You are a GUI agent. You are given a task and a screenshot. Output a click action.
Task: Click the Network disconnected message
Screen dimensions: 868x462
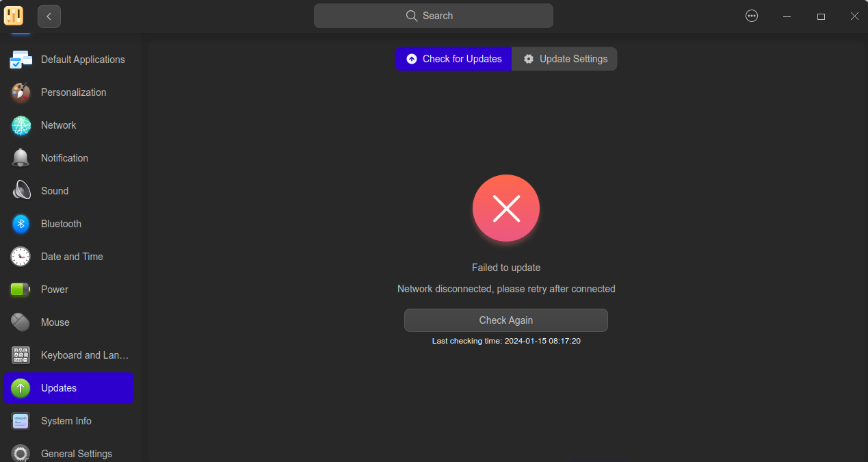tap(506, 289)
